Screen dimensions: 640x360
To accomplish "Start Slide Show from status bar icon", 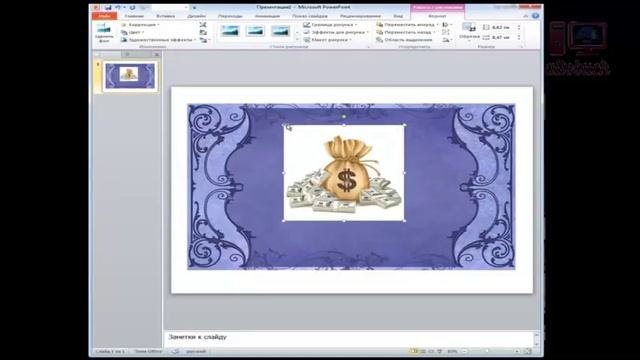I will coord(440,351).
